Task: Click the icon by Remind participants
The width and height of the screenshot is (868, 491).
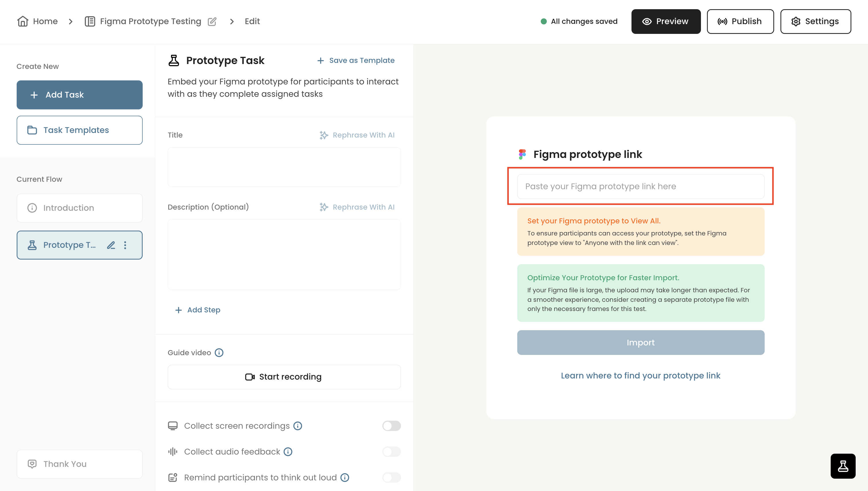Action: [x=173, y=478]
